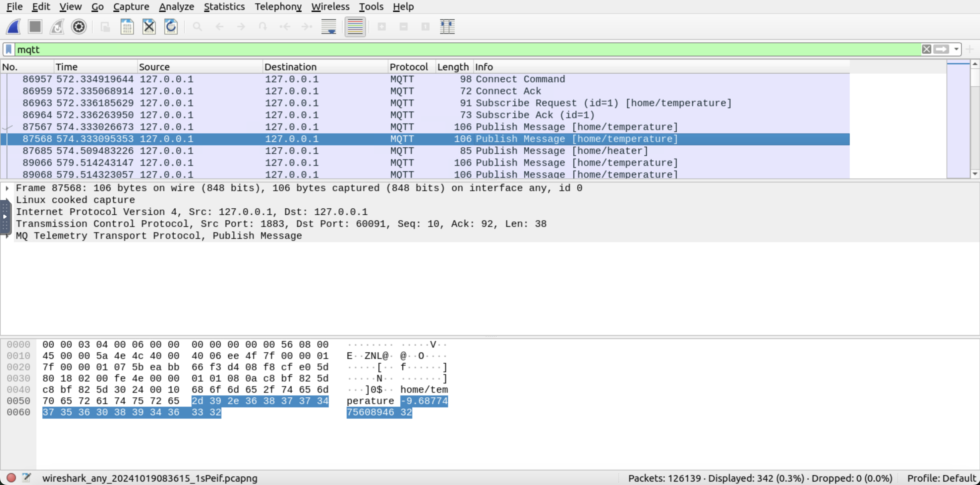980x485 pixels.
Task: Sort packets by Time column
Action: pyautogui.click(x=95, y=67)
